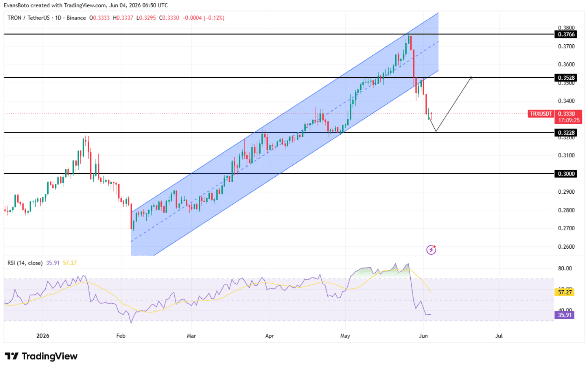The width and height of the screenshot is (588, 366).
Task: Click the Binance exchange label in header
Action: click(76, 18)
